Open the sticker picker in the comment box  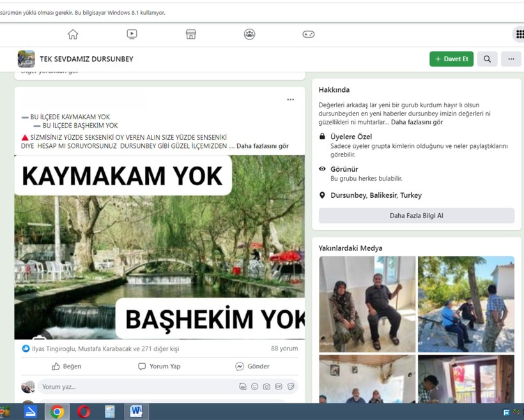pos(291,387)
